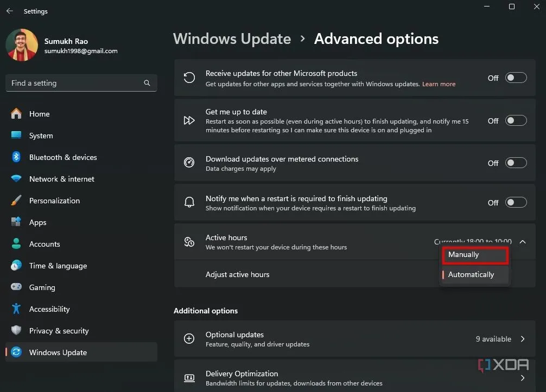The image size is (546, 392).
Task: Toggle the Get me up to date switch
Action: click(x=516, y=120)
